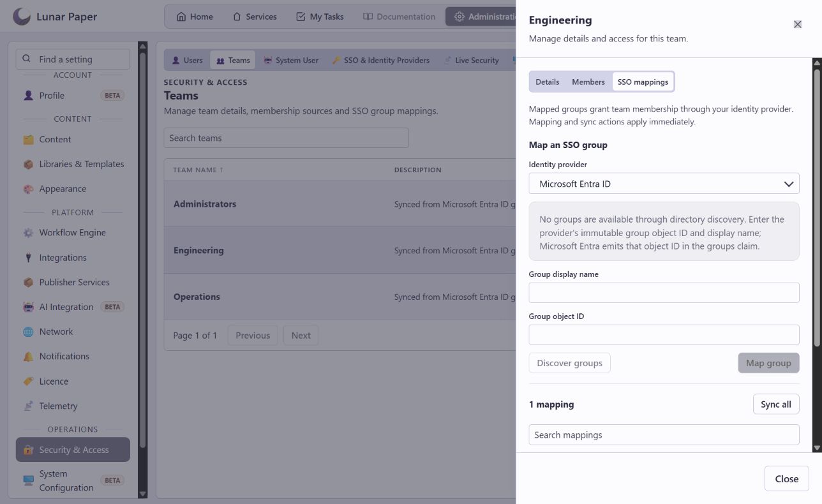This screenshot has height=504, width=822.
Task: Click the Close button at panel bottom
Action: (x=786, y=478)
